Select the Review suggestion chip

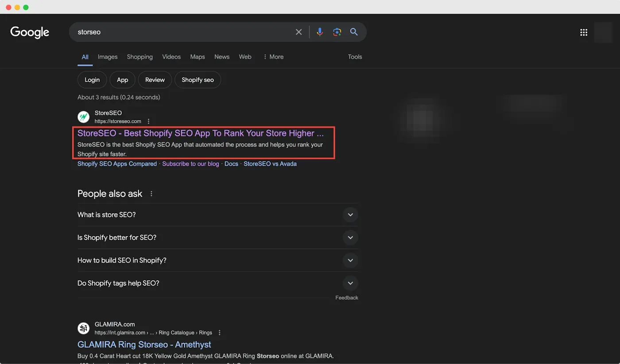pos(155,80)
